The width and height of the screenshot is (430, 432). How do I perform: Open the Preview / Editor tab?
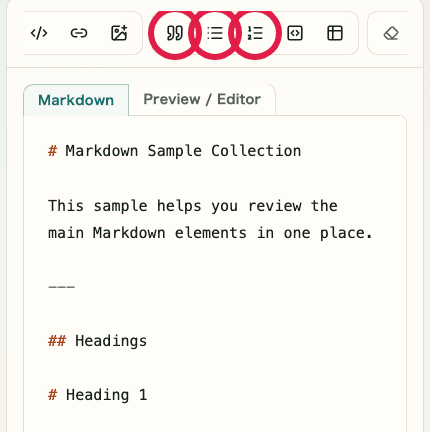pyautogui.click(x=202, y=99)
